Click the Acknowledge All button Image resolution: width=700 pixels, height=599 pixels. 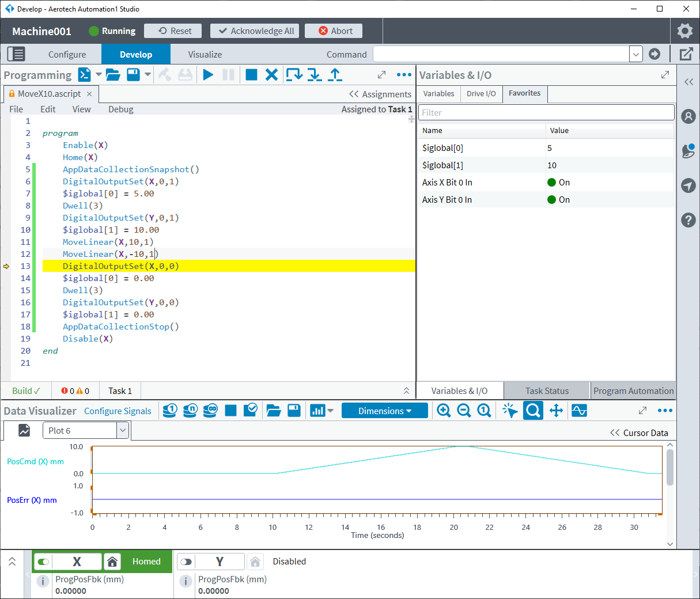[x=255, y=31]
